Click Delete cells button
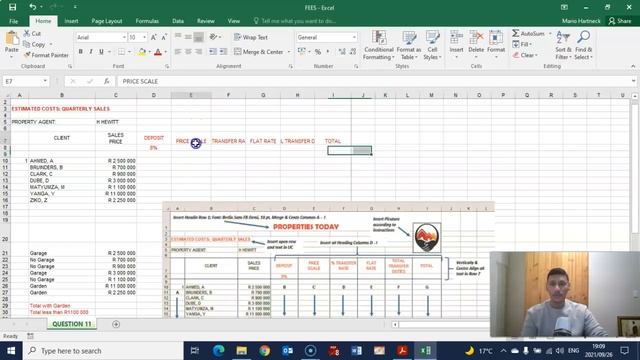640x360 pixels. point(476,45)
